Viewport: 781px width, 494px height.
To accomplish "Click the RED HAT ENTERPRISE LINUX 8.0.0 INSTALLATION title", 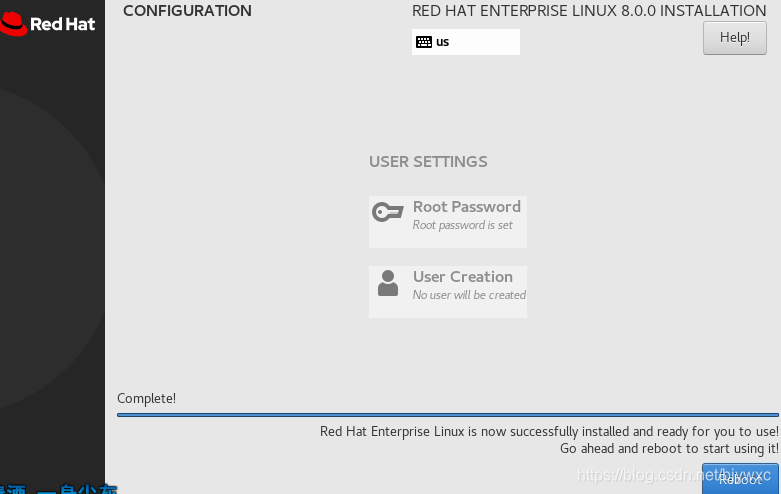I will tap(589, 11).
